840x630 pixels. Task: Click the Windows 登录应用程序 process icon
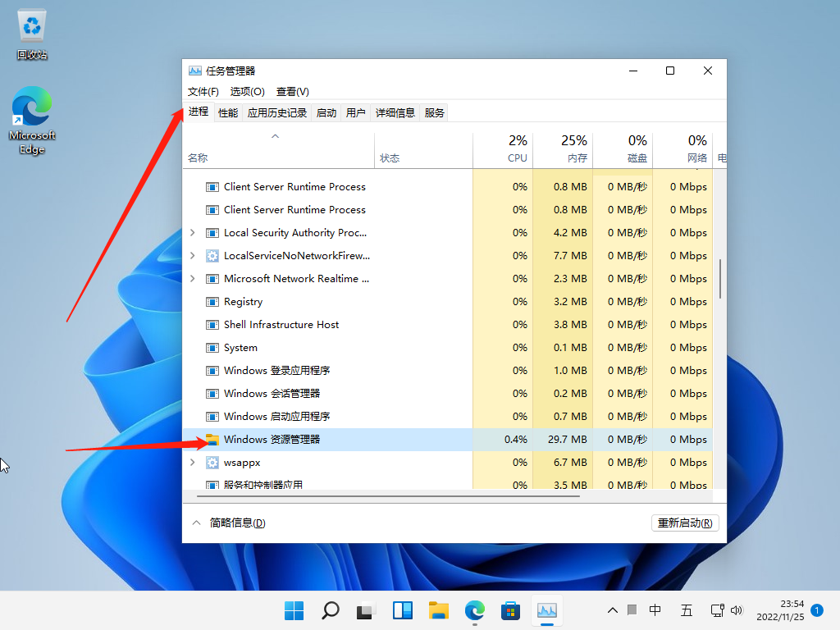(x=212, y=371)
